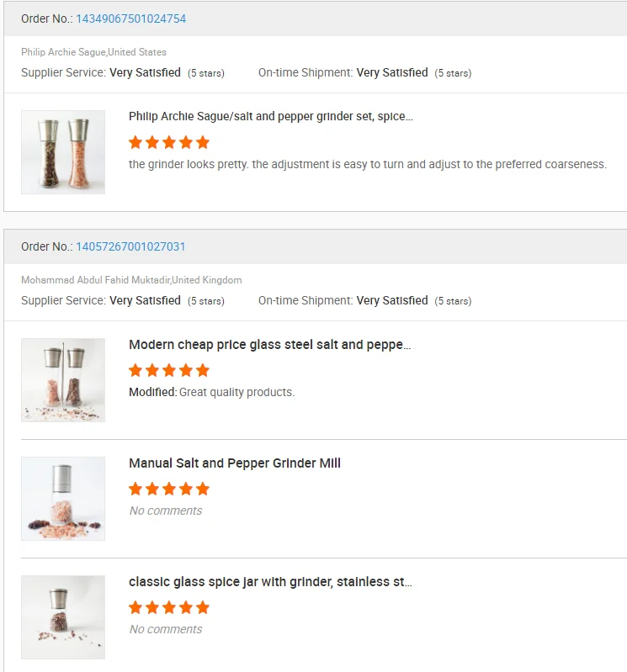
Task: Click the classic glass spice jar thumbnail
Action: point(63,617)
